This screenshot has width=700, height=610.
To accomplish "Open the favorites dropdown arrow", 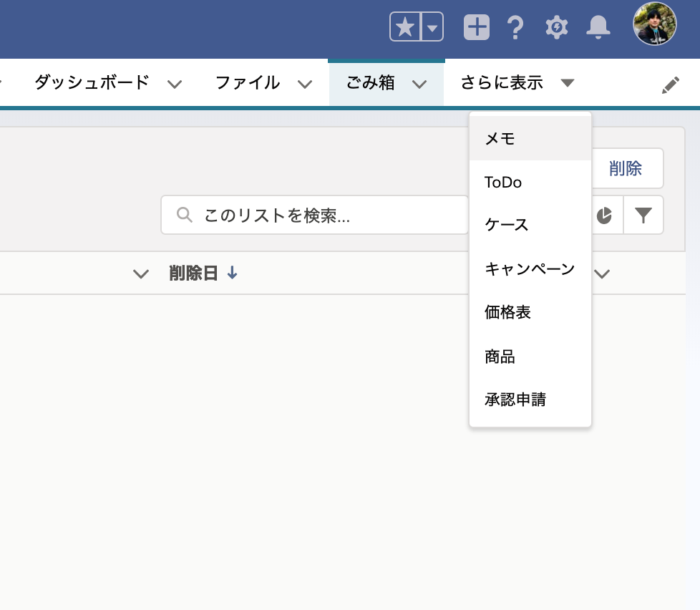I will coord(432,26).
